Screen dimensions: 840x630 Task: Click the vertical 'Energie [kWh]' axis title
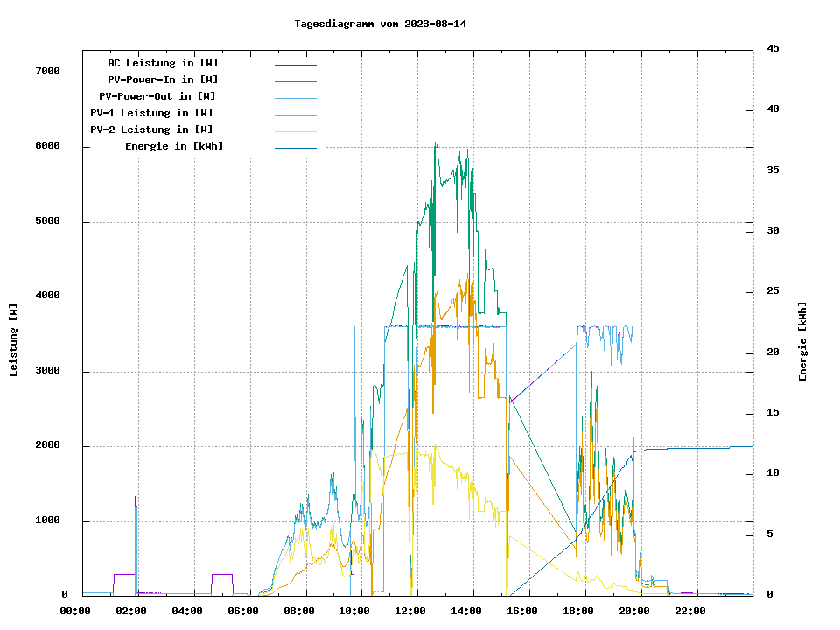point(802,341)
